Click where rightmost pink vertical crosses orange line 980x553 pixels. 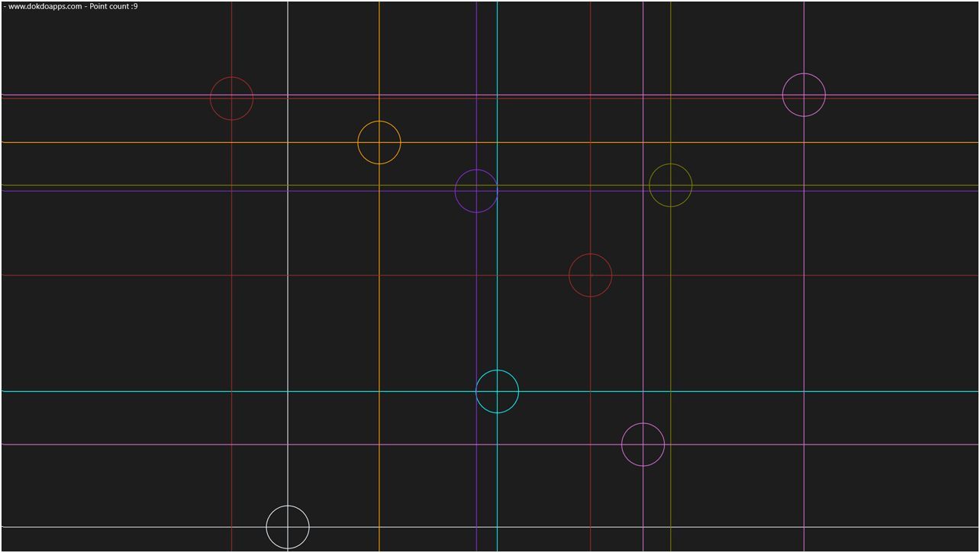[804, 143]
